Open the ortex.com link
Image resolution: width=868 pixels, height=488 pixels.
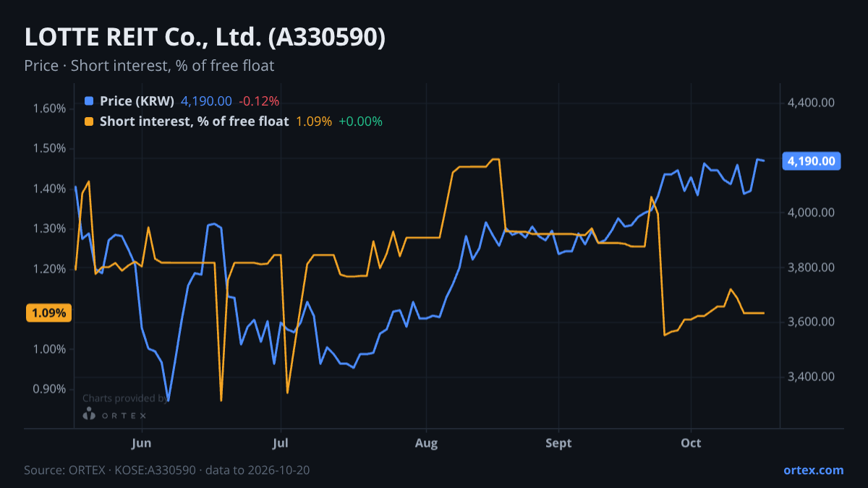(813, 470)
